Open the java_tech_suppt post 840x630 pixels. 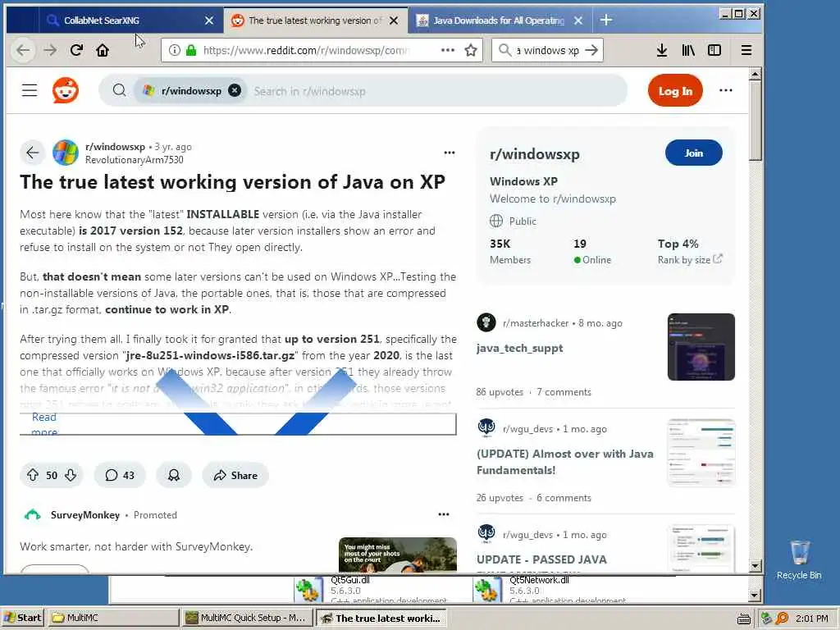pos(519,348)
